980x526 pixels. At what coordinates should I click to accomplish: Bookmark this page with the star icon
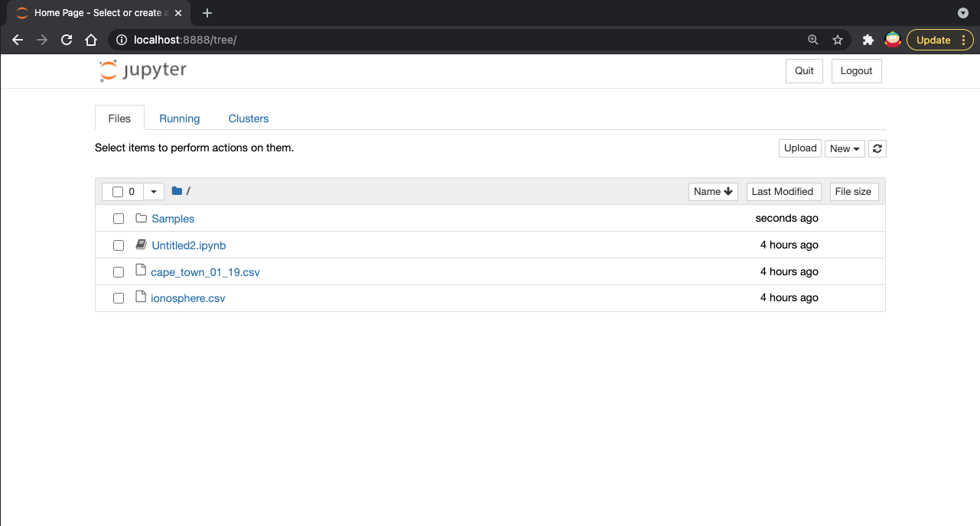(838, 40)
